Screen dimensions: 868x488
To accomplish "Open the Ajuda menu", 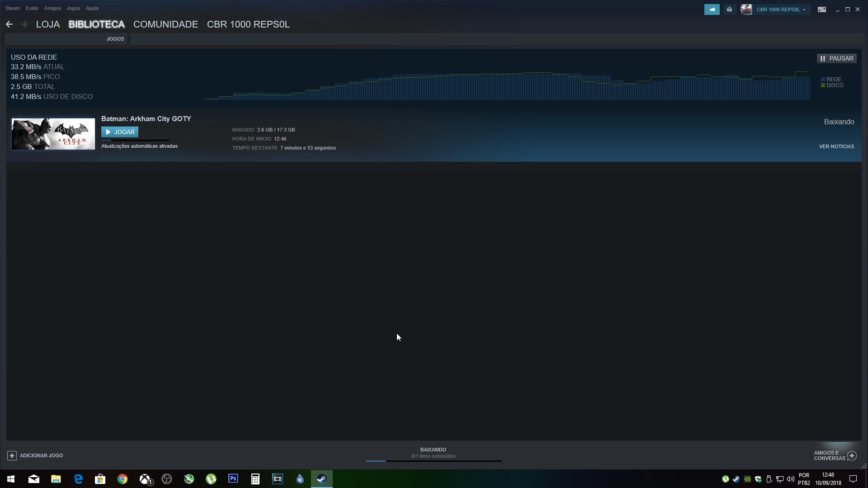I will (92, 8).
